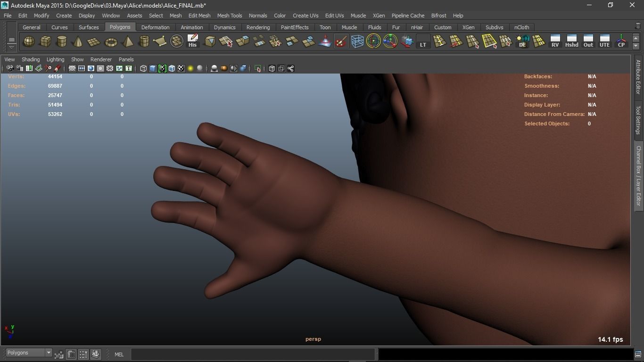This screenshot has width=644, height=362.
Task: Open the RV render view shelf button
Action: tap(555, 41)
